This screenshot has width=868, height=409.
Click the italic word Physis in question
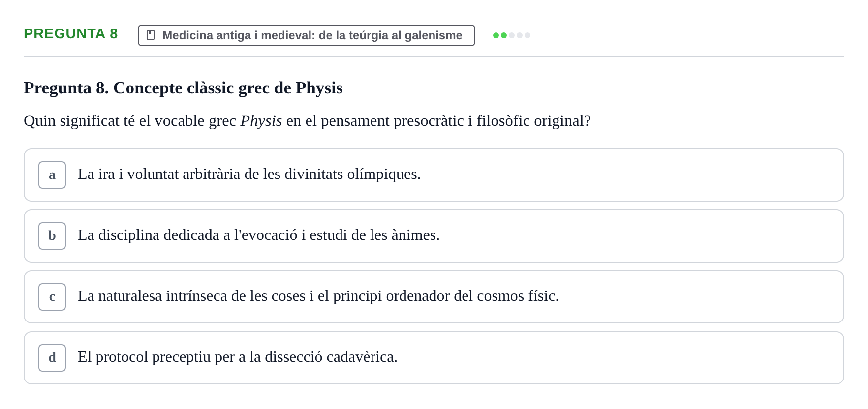point(261,121)
